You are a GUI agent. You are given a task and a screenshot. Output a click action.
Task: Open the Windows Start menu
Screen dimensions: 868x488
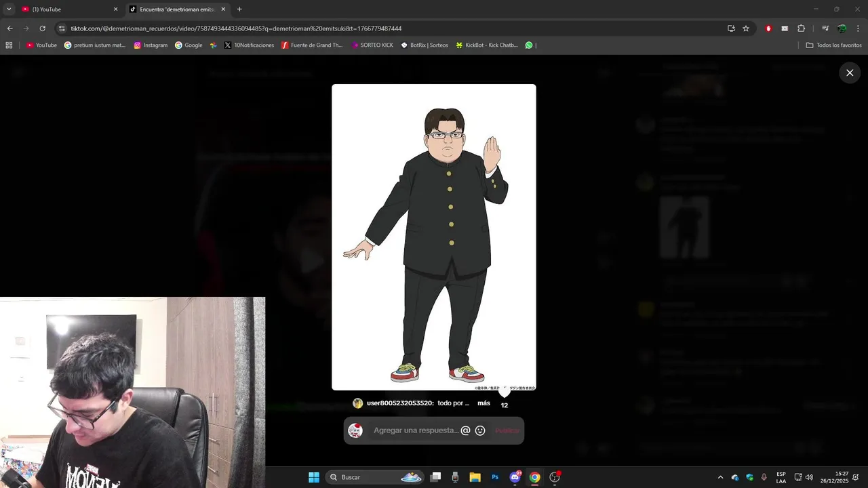(x=314, y=477)
